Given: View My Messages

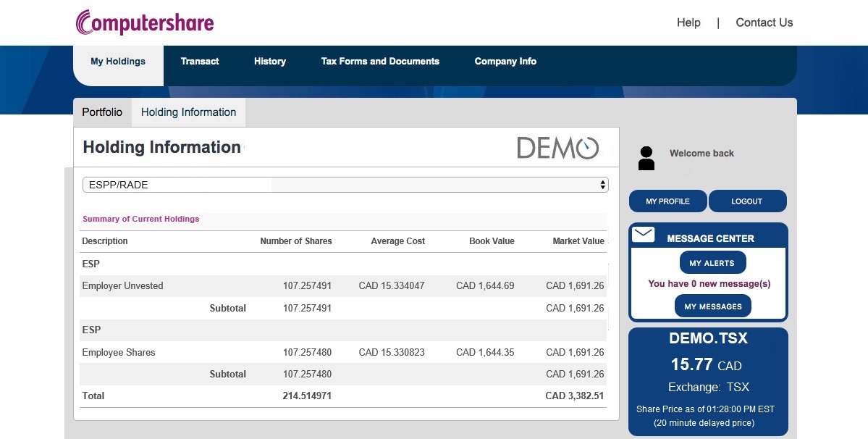Looking at the screenshot, I should (712, 306).
